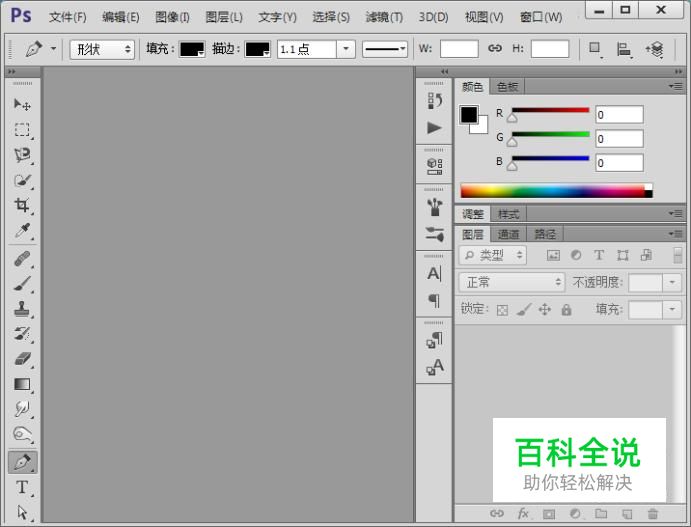The image size is (691, 527).
Task: Switch to the 路径 tab
Action: tap(545, 234)
